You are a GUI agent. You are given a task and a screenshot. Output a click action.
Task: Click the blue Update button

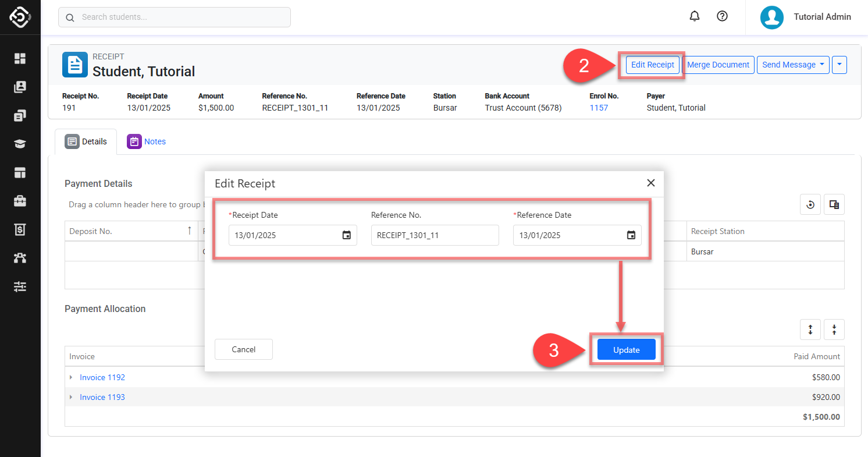(x=626, y=350)
